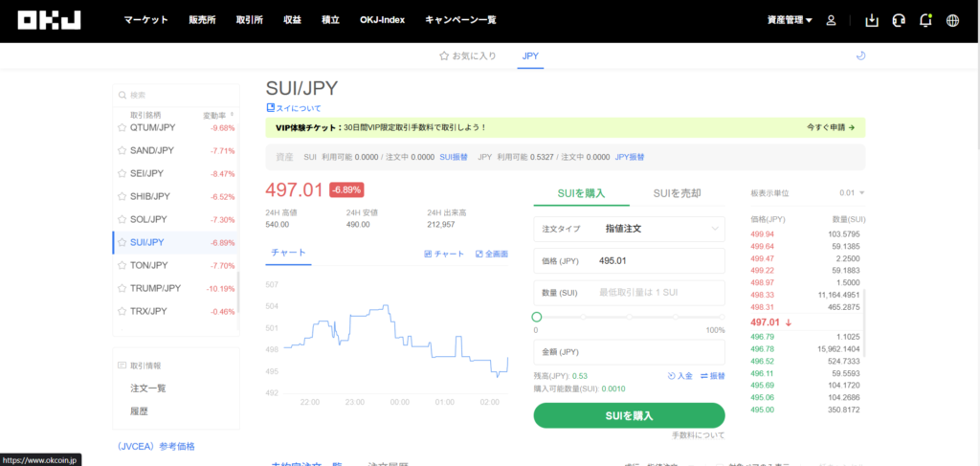Select TON/JPY in the pair list
This screenshot has height=466, width=980.
149,265
